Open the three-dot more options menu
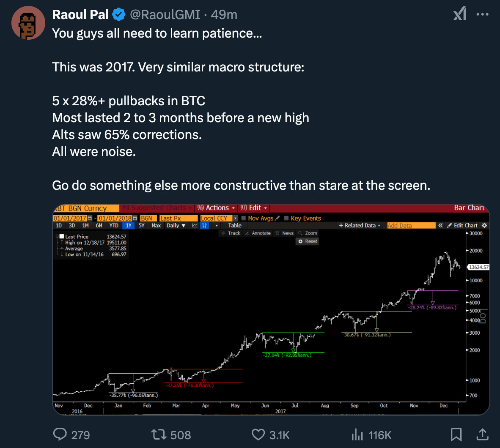 (x=482, y=14)
